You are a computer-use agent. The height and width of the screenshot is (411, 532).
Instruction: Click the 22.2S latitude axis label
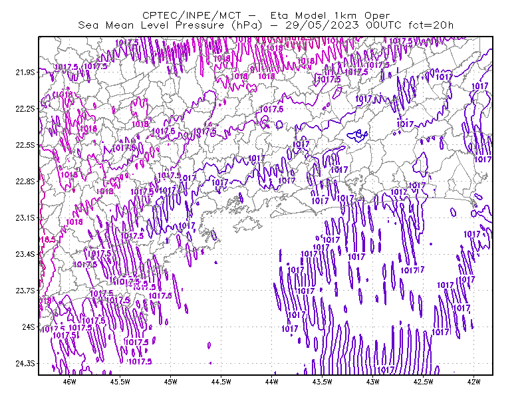[25, 108]
